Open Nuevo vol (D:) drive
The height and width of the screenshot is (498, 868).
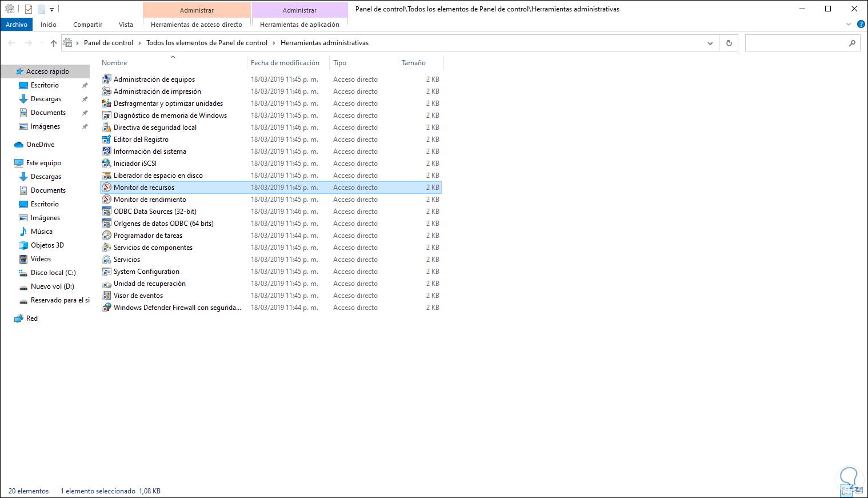[x=52, y=286]
